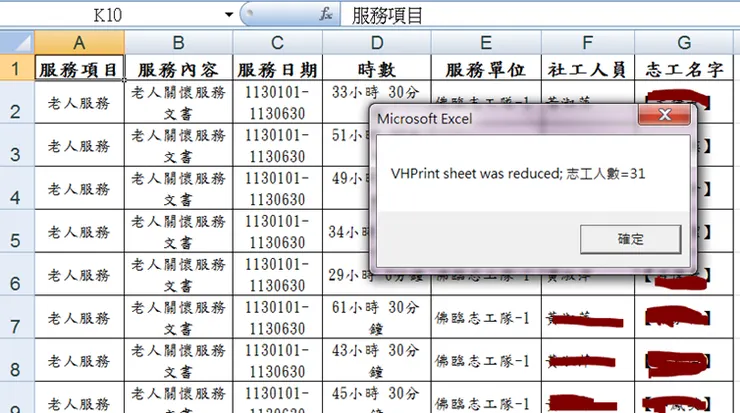The width and height of the screenshot is (740, 413).
Task: Click the dialog message text 志工人數=31
Action: pos(605,174)
